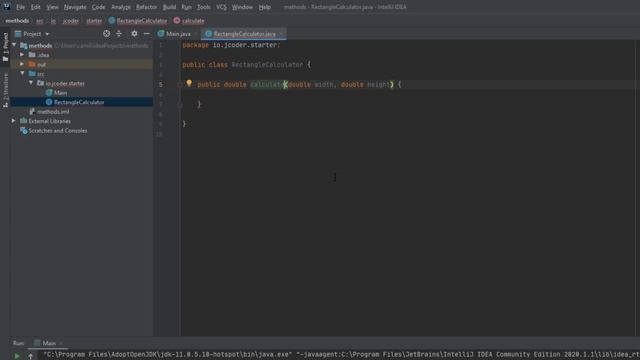Open Project panel settings gear
640x360 pixels.
134,34
